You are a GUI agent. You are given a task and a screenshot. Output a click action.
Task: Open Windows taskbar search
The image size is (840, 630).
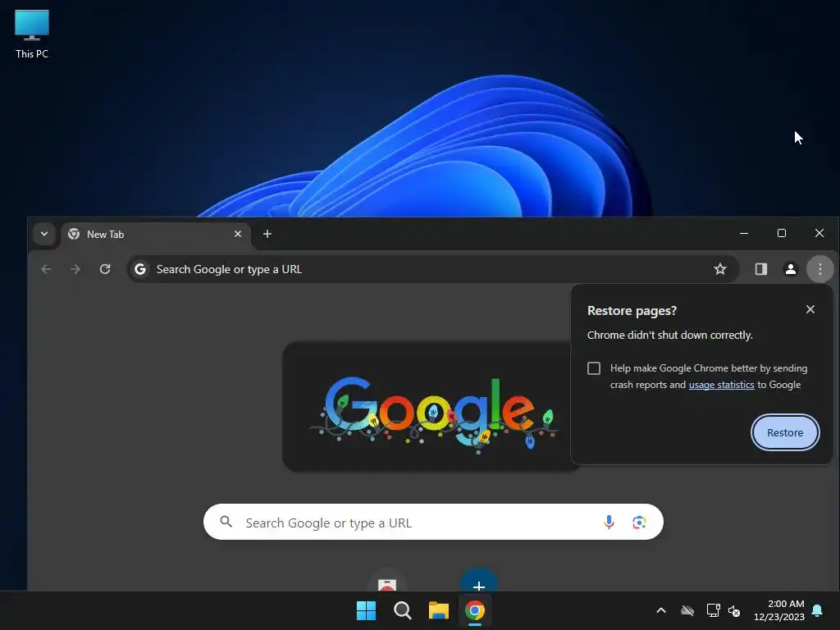[x=402, y=610]
